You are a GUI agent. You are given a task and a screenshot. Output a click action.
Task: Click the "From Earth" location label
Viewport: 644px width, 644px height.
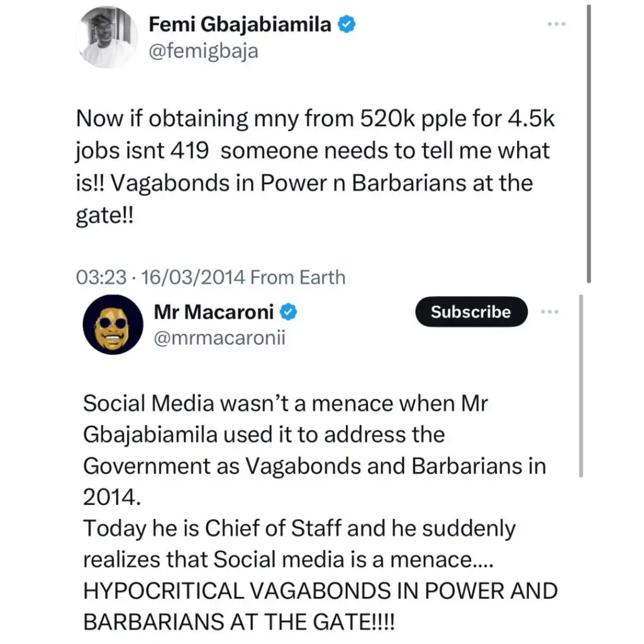297,277
